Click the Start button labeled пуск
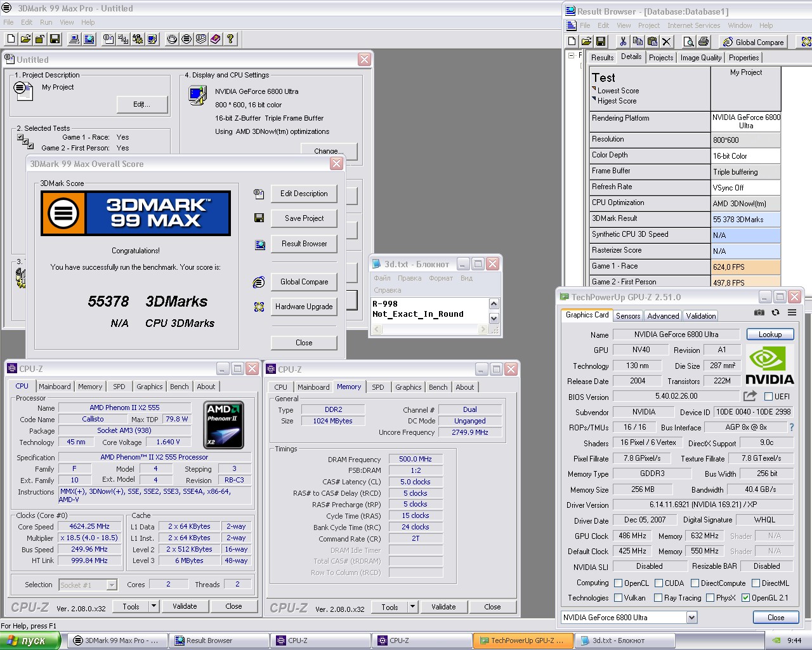 point(30,640)
